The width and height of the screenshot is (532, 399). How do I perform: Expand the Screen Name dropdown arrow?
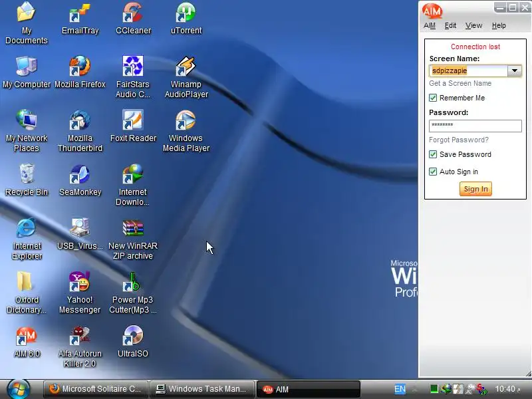coord(514,70)
